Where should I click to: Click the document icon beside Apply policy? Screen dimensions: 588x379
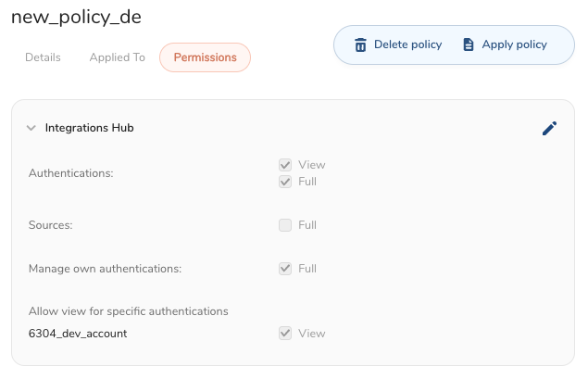[x=469, y=44]
